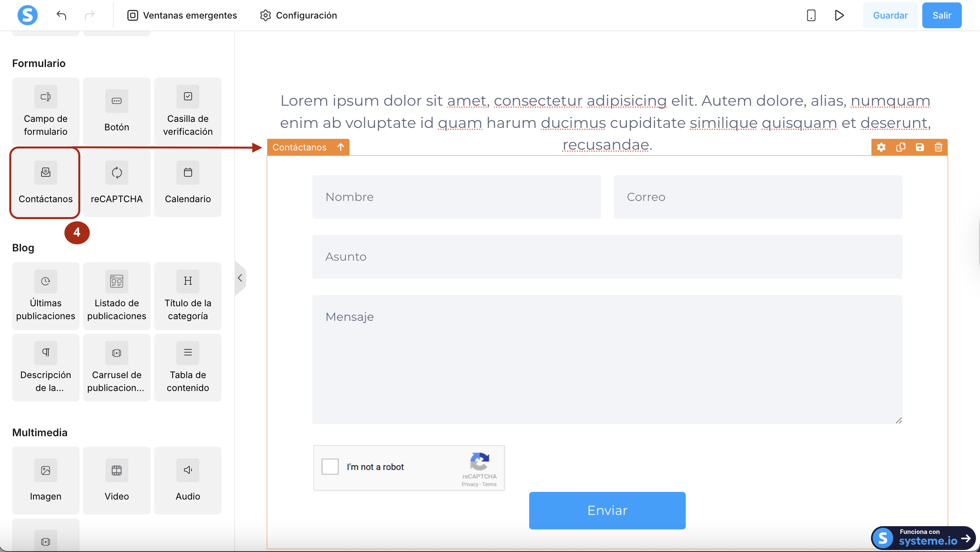Viewport: 980px width, 552px height.
Task: Click the Nombre input field
Action: 456,197
